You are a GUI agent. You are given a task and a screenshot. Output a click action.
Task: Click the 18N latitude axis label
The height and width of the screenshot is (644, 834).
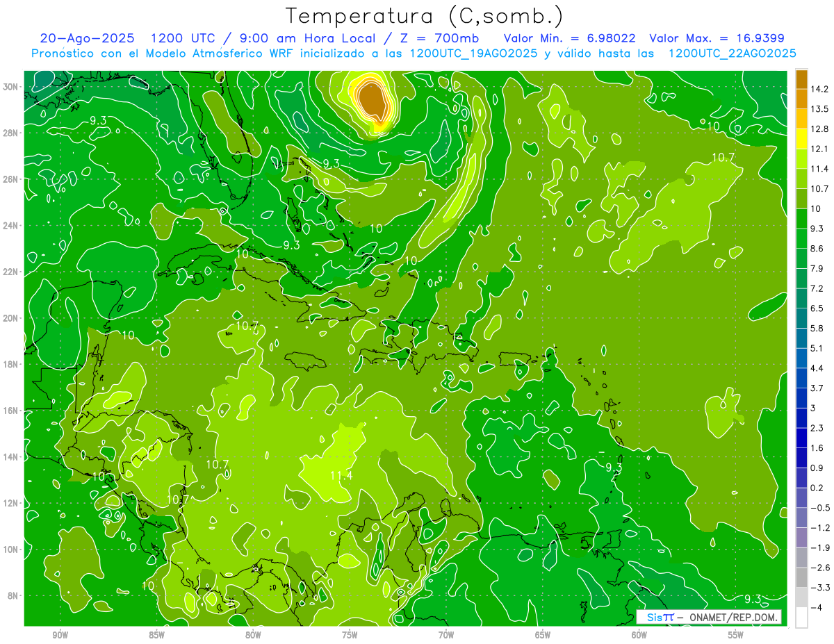pyautogui.click(x=11, y=364)
